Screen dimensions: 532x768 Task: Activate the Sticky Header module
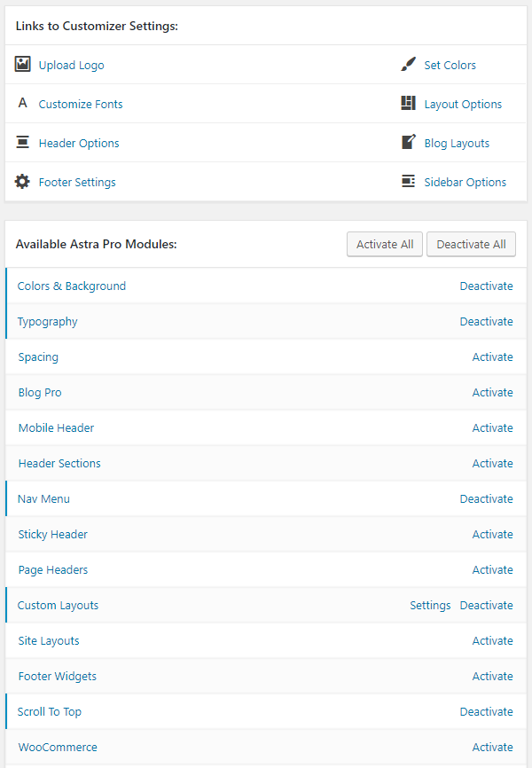pyautogui.click(x=492, y=535)
